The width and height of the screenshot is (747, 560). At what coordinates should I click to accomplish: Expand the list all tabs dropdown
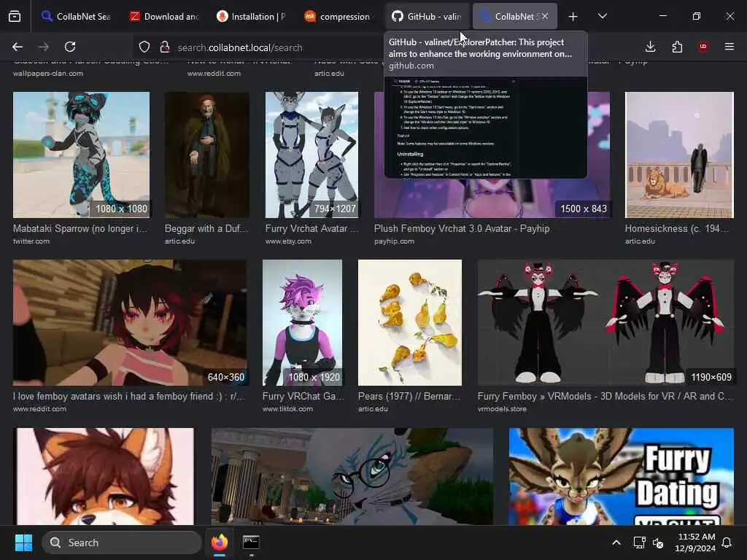click(x=602, y=17)
